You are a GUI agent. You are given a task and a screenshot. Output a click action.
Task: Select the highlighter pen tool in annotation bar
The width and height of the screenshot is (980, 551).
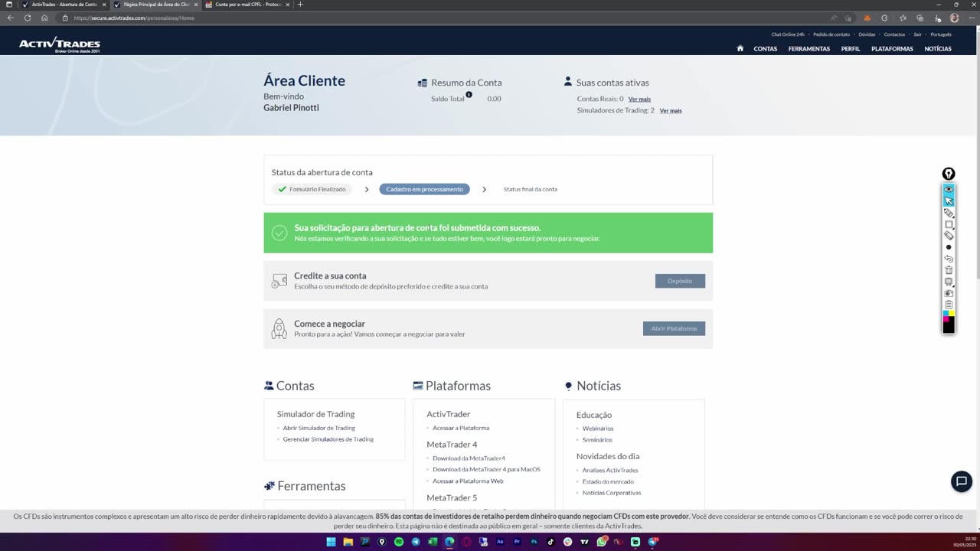tap(949, 213)
